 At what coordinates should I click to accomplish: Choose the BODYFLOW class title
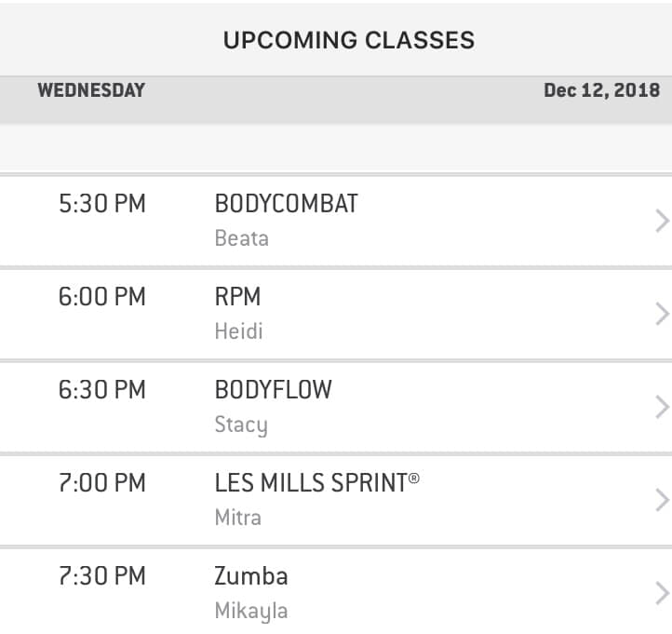click(273, 390)
